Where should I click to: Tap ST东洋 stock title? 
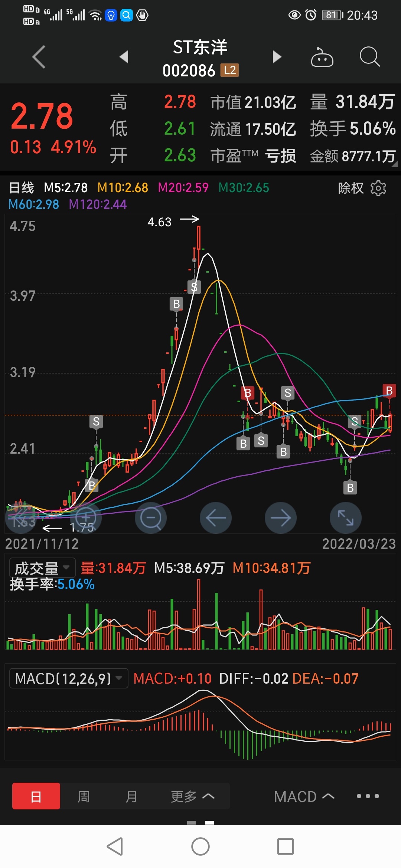[x=200, y=47]
